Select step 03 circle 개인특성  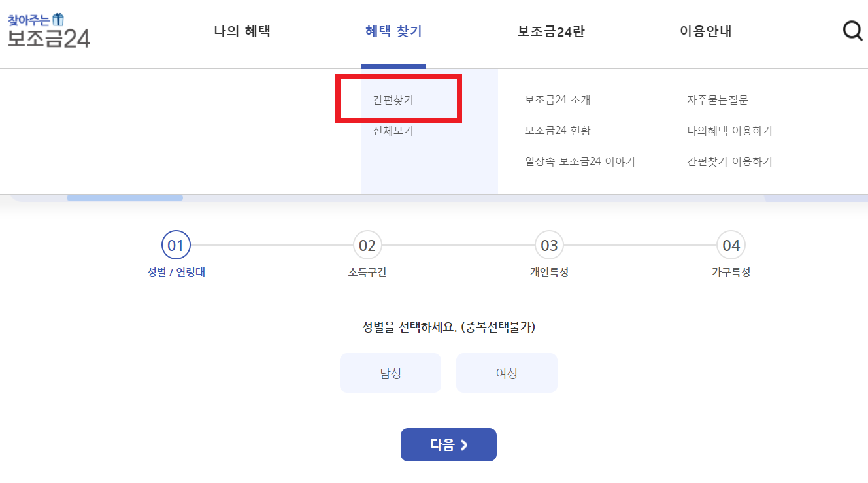click(x=549, y=246)
